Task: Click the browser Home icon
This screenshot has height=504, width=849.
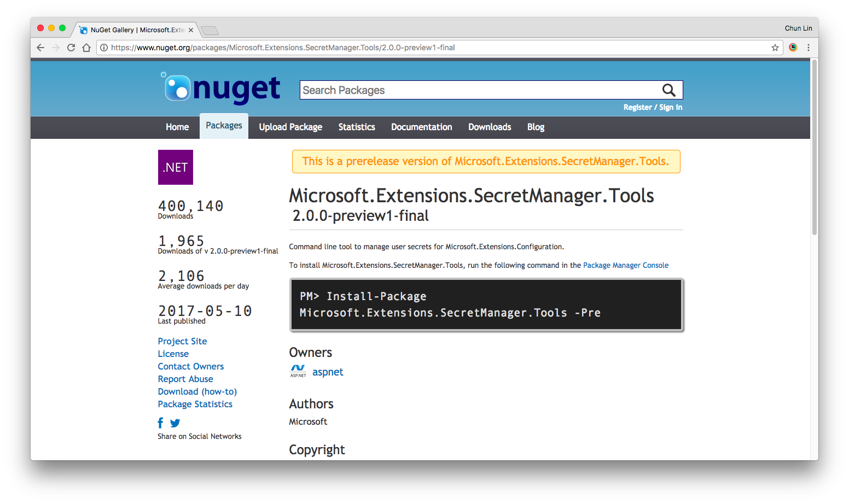Action: pos(86,48)
